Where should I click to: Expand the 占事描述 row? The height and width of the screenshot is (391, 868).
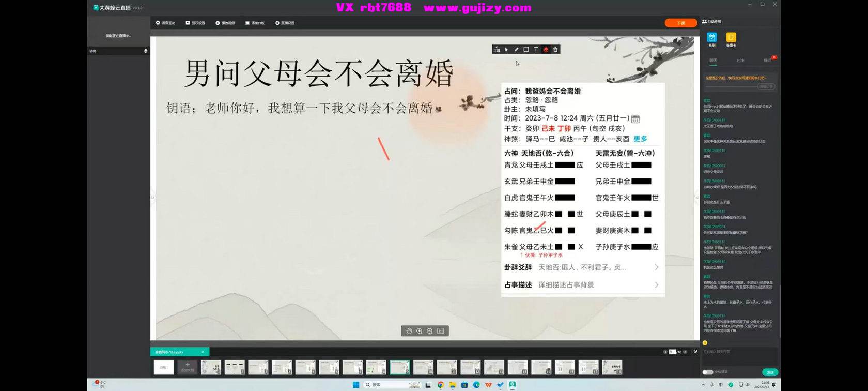(582, 285)
